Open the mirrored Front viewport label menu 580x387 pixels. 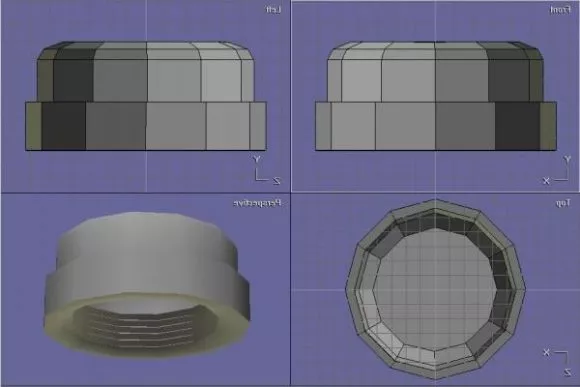click(x=560, y=10)
